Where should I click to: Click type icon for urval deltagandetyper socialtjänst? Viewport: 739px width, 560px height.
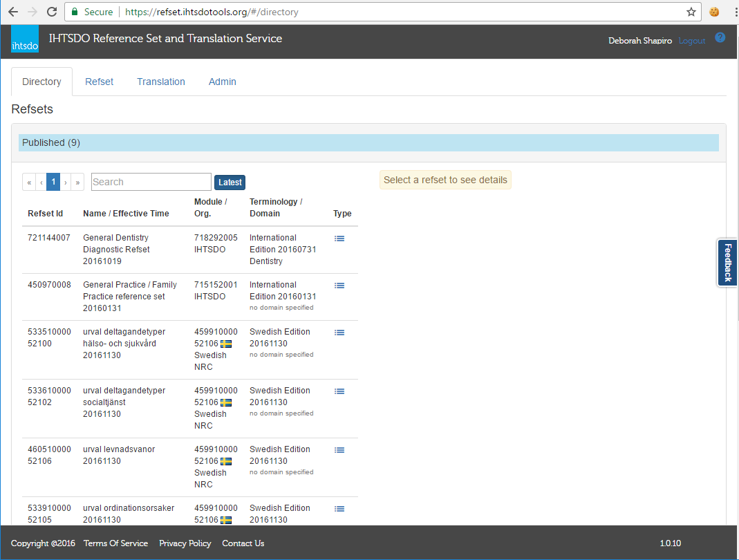pyautogui.click(x=339, y=391)
